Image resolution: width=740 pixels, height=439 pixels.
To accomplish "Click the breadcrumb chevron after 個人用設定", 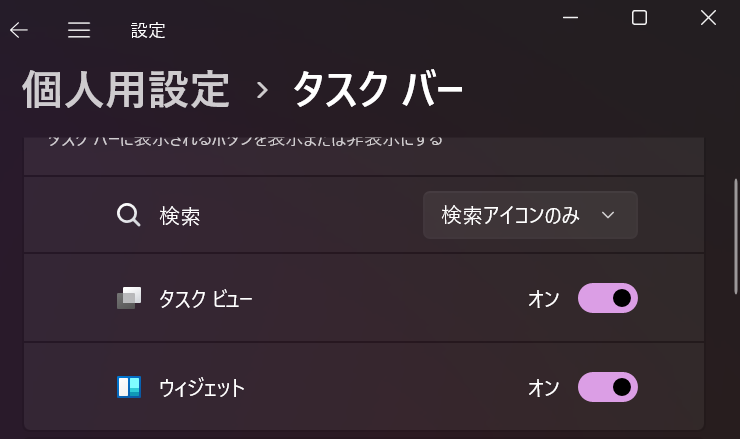I will (262, 90).
